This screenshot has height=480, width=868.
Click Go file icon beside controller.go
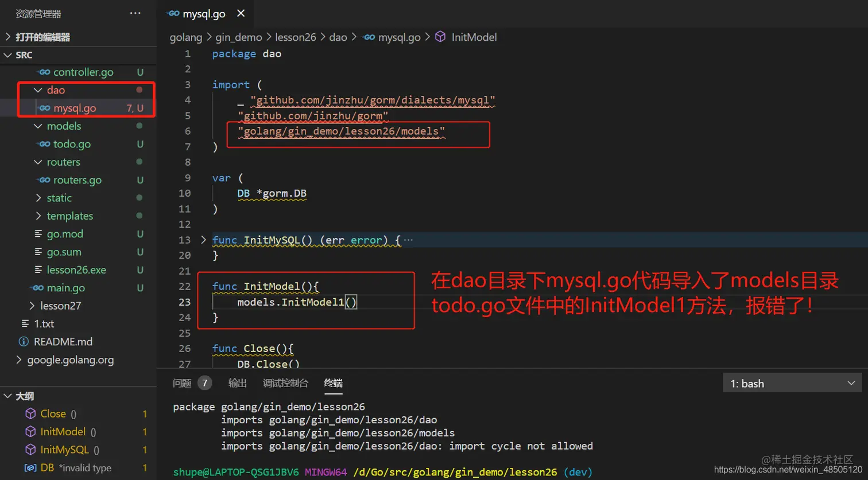44,72
